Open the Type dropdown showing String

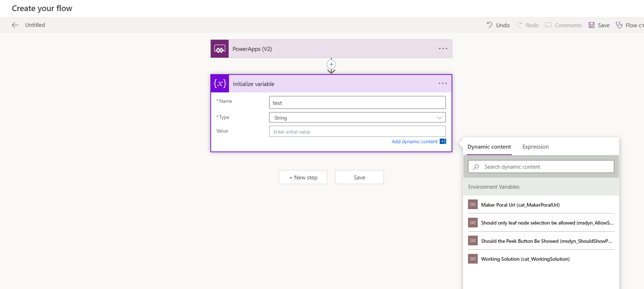(x=357, y=117)
